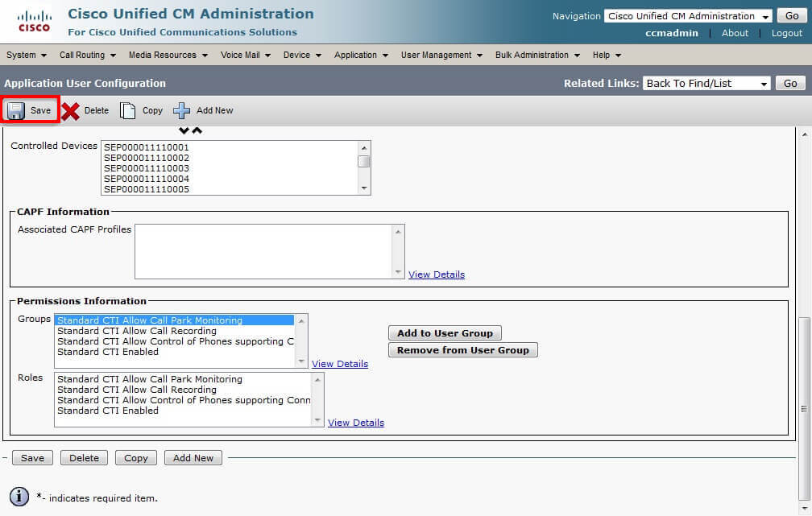Viewport: 812px width, 516px height.
Task: Select role Standard CTI Enabled
Action: coord(108,411)
